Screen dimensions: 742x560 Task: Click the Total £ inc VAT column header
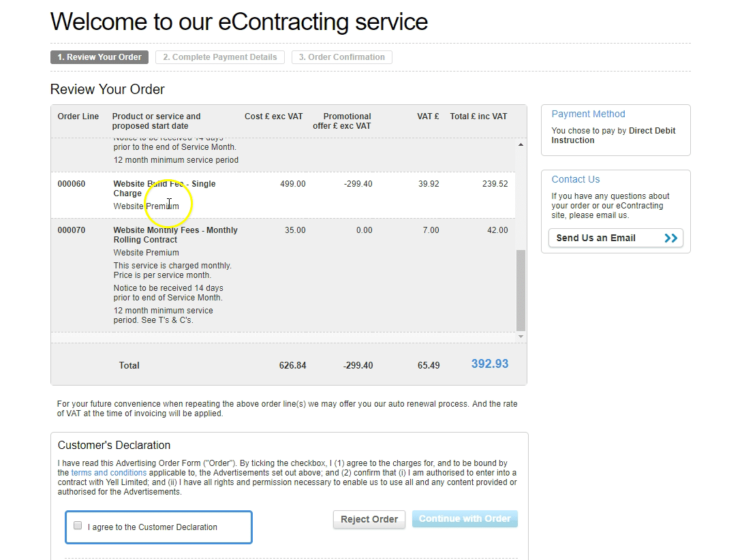[478, 116]
